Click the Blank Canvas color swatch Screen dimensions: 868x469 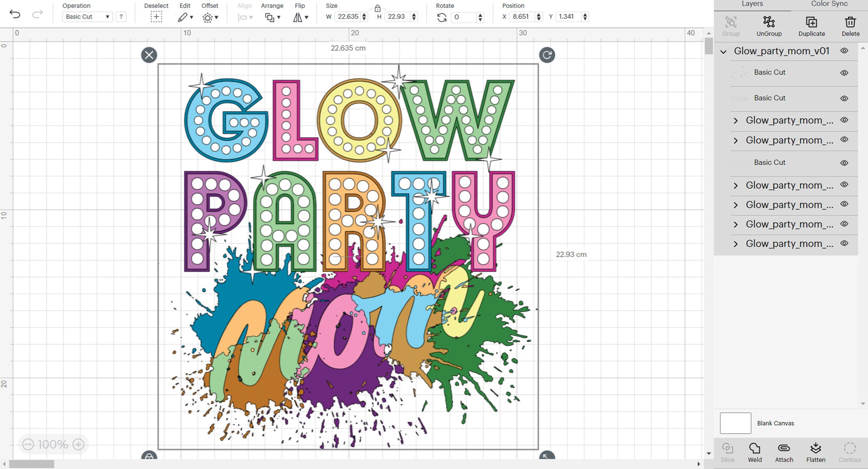(735, 423)
